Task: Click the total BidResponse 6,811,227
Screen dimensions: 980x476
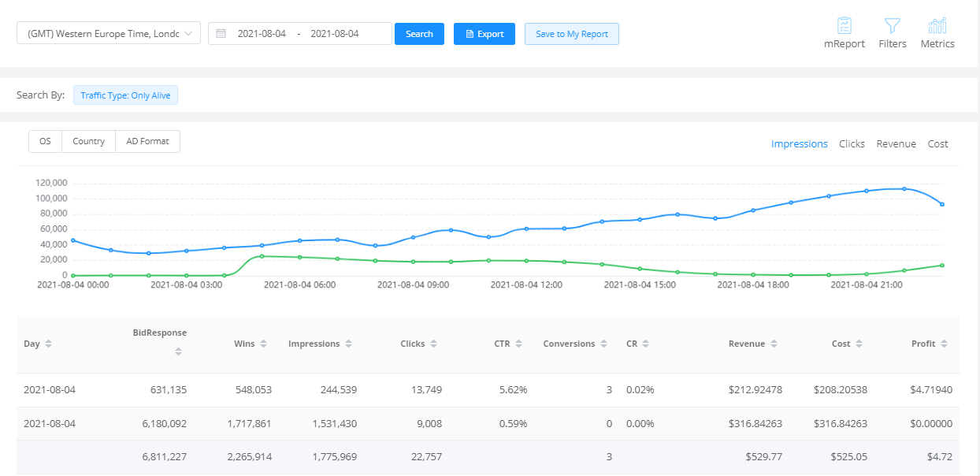Action: 165,457
